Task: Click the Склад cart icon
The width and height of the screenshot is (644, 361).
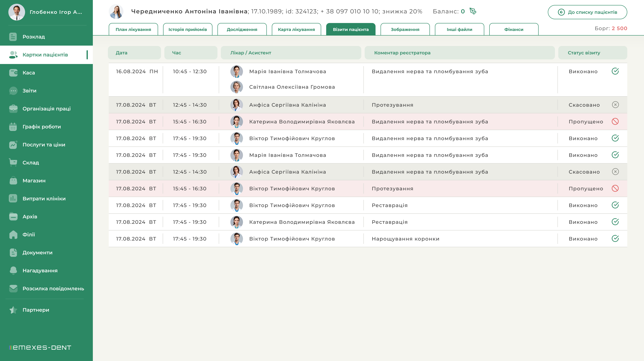Action: point(13,163)
